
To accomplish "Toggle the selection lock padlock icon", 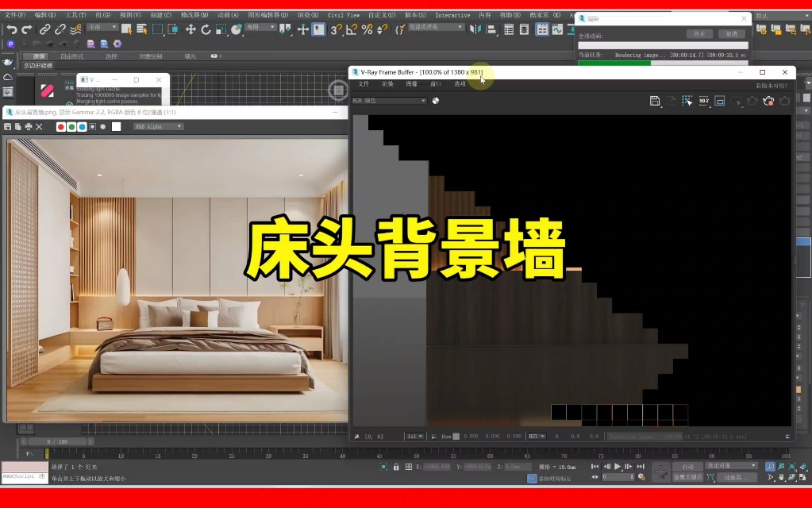I will pos(396,467).
